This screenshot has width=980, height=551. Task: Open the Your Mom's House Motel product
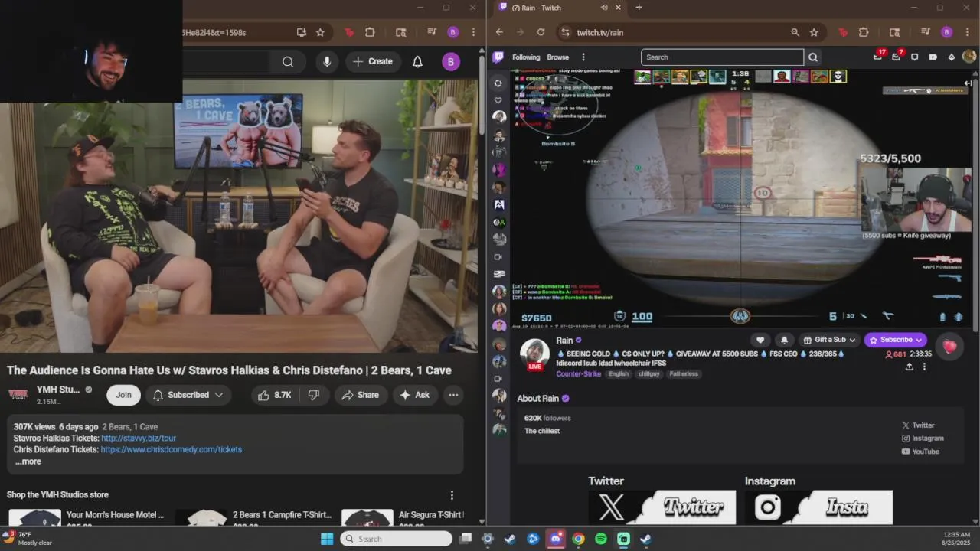click(86, 517)
